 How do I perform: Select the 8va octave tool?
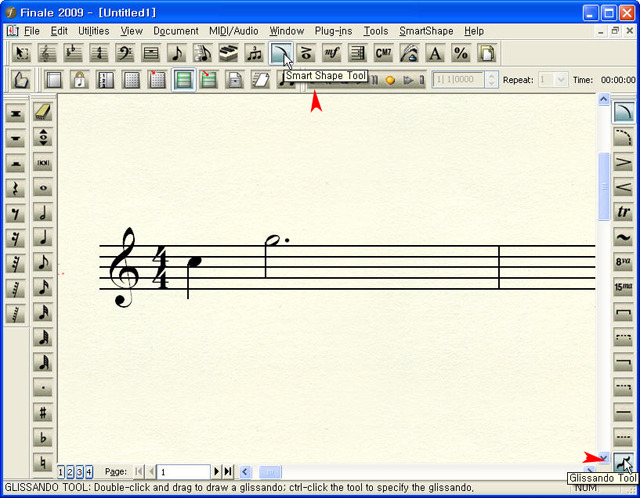pos(624,262)
